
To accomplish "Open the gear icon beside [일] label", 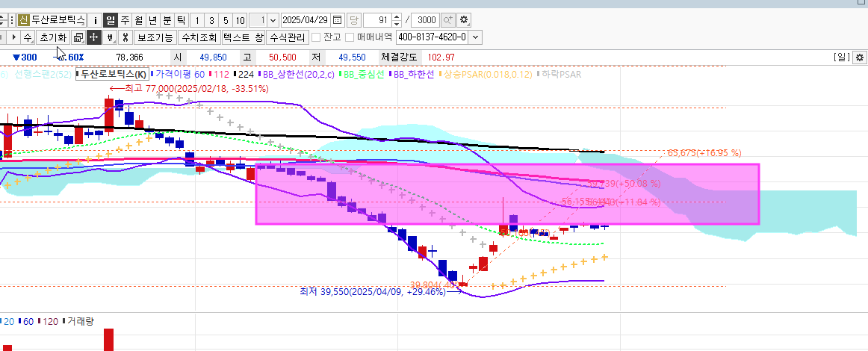I will tap(859, 57).
